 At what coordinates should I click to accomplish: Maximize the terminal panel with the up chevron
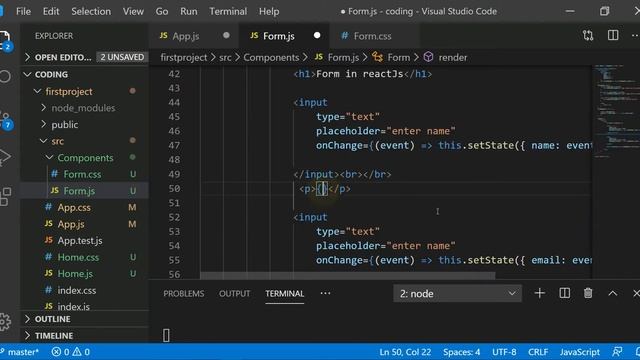pos(613,293)
